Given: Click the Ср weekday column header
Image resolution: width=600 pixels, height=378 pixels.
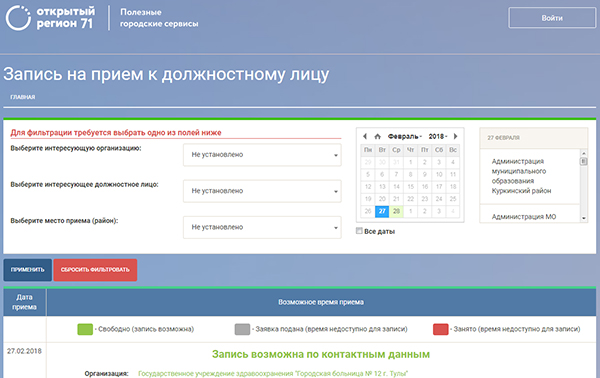Looking at the screenshot, I should pos(396,150).
